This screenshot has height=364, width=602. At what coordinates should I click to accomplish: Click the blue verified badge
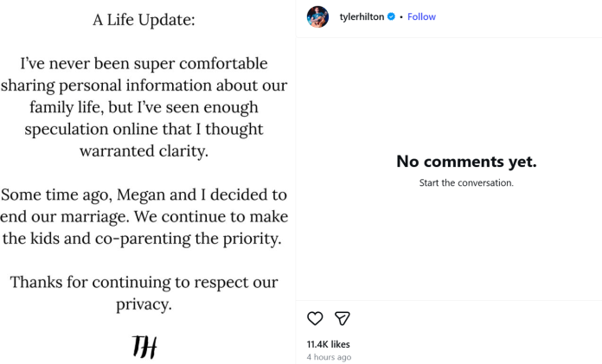pos(391,17)
